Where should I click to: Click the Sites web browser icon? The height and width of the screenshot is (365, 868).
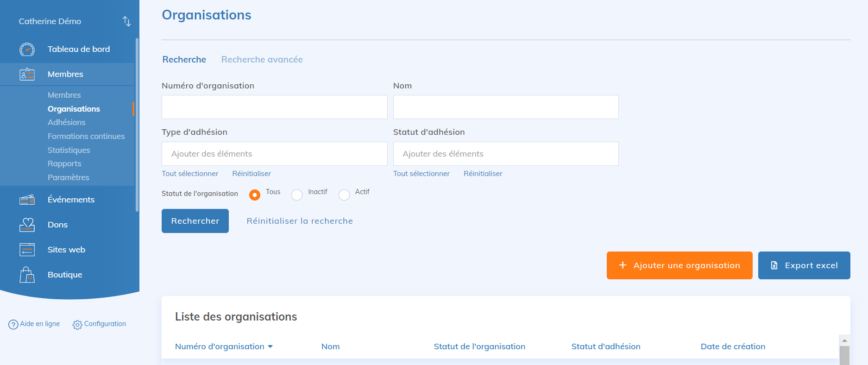point(27,250)
